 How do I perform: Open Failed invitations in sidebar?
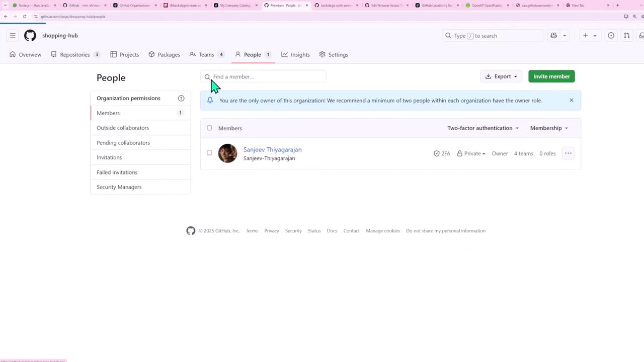pyautogui.click(x=140, y=172)
